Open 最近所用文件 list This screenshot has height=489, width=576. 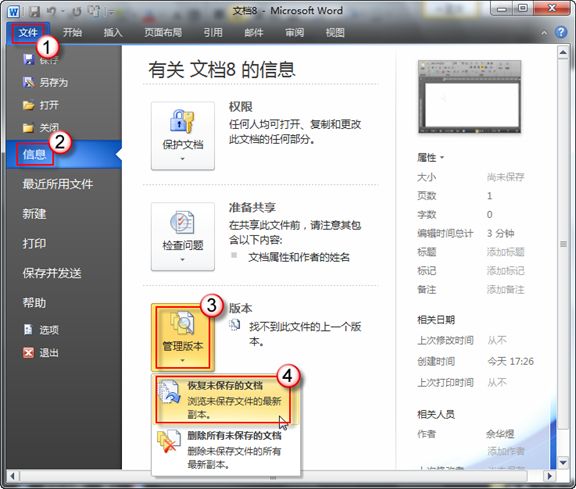click(58, 184)
